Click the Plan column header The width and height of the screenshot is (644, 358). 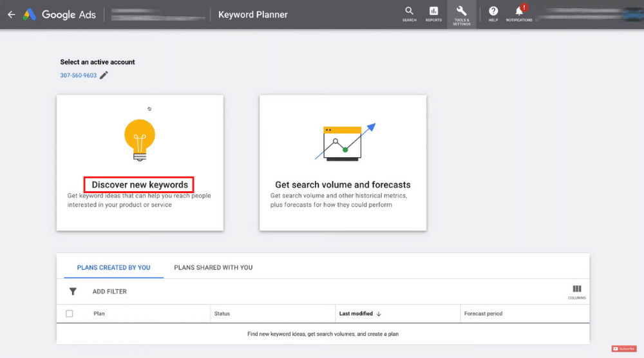tap(99, 314)
